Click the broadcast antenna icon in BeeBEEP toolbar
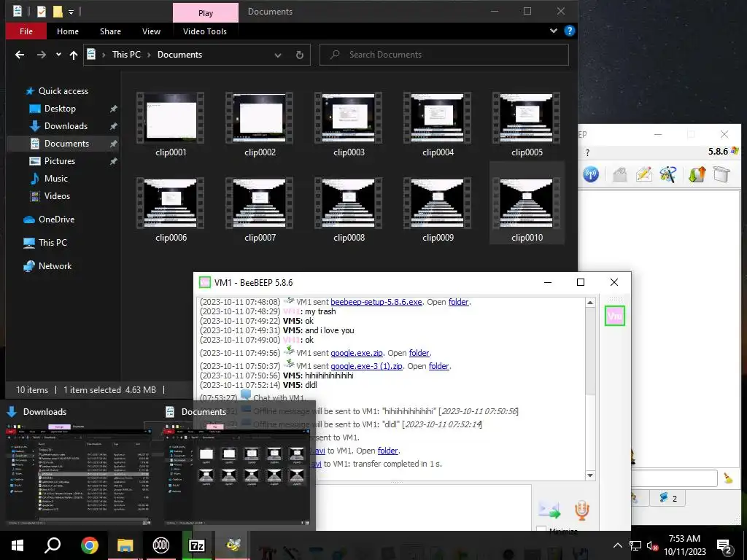747x560 pixels. [591, 174]
